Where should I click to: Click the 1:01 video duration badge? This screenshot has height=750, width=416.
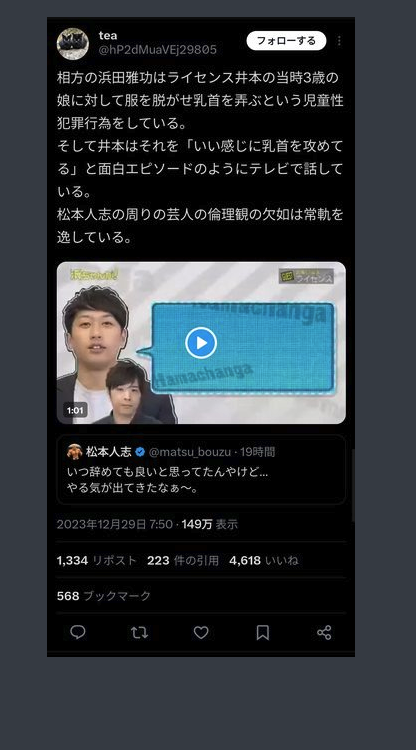point(75,410)
